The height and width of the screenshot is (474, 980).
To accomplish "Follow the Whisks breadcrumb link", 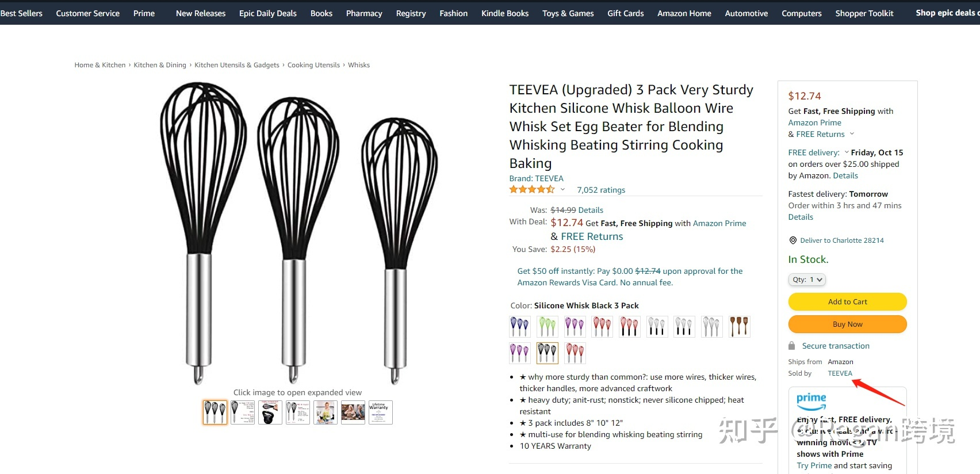I will pos(358,65).
